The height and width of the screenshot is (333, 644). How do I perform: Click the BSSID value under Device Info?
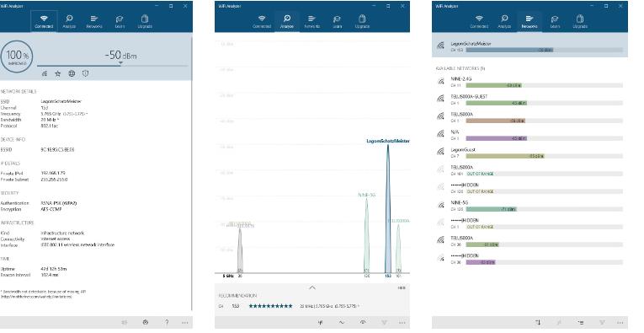tap(57, 150)
